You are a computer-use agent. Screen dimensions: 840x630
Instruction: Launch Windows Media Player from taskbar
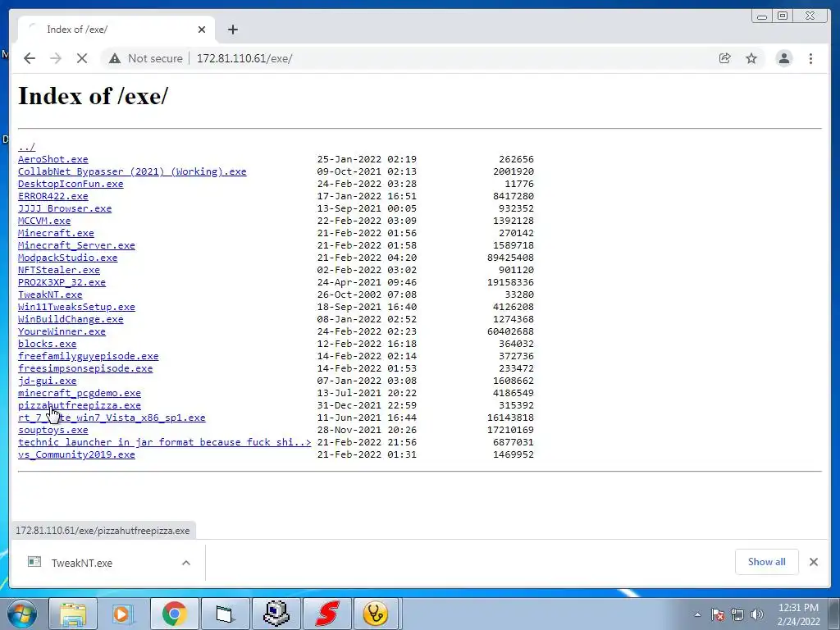point(123,614)
